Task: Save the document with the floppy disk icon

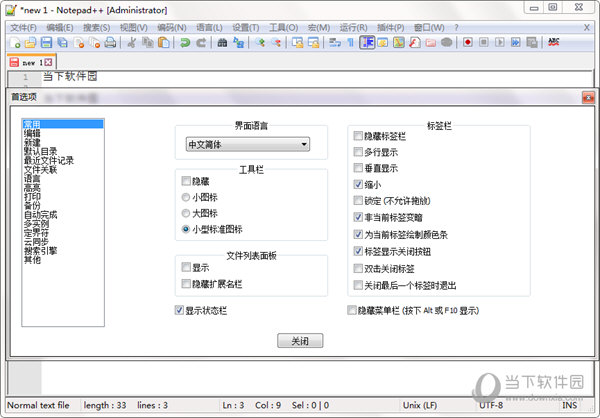Action: tap(46, 42)
